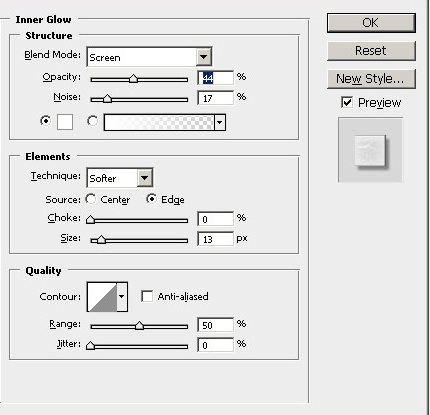Expand the Contour picker arrow

(x=122, y=297)
